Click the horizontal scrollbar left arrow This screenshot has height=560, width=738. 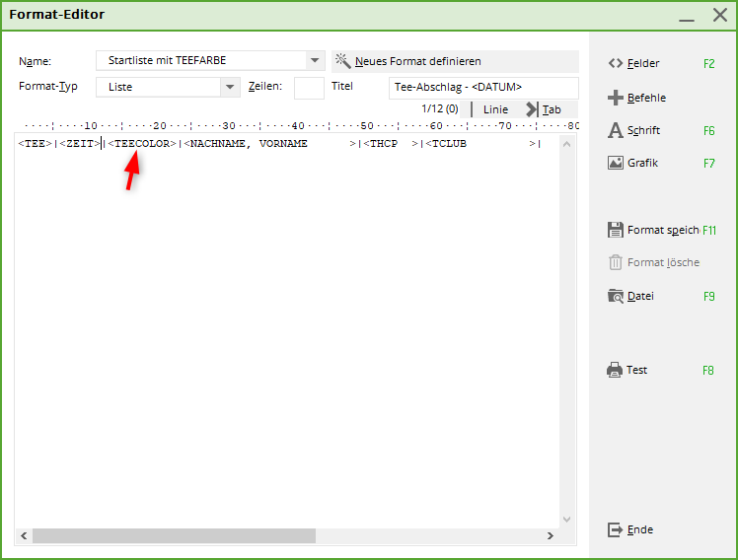click(x=24, y=535)
